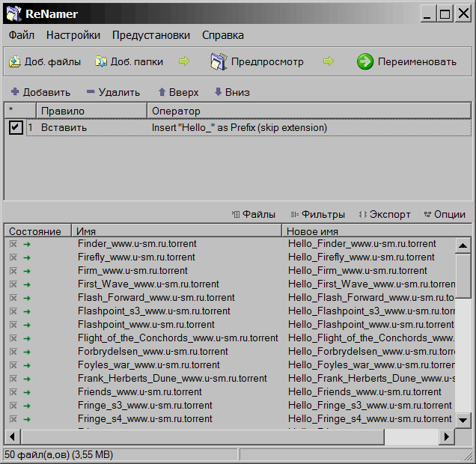Move rule up with Вверх arrow
The image size is (476, 464).
coord(161,92)
